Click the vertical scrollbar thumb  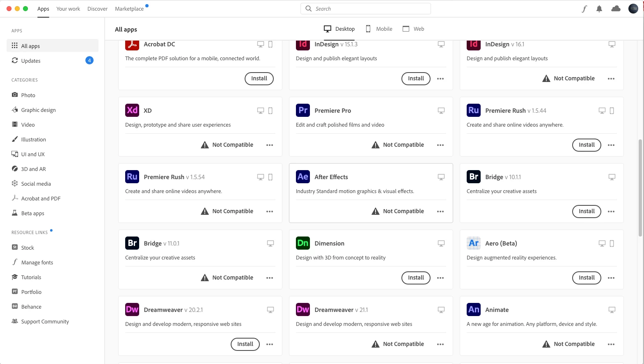tap(640, 188)
